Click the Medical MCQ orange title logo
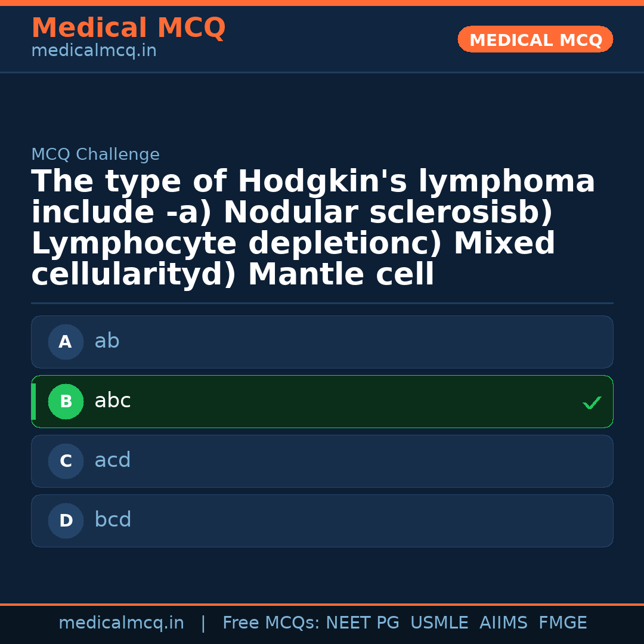644x644 pixels. (x=128, y=28)
